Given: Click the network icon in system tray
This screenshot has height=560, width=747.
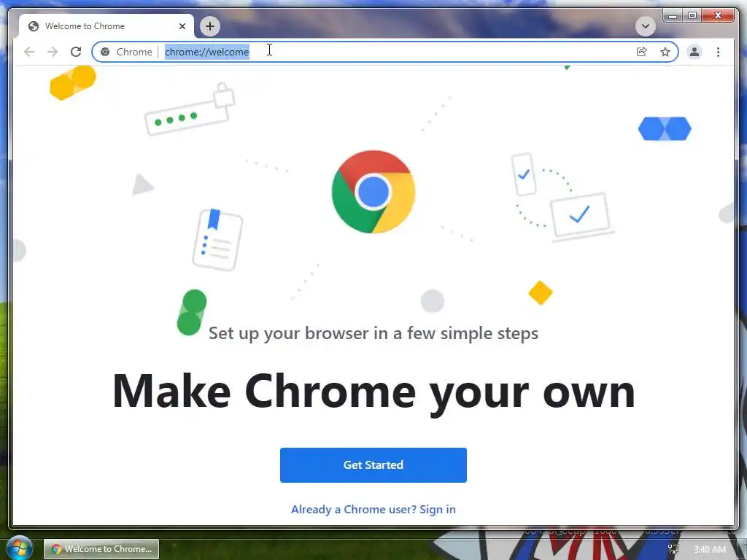Looking at the screenshot, I should click(x=673, y=549).
